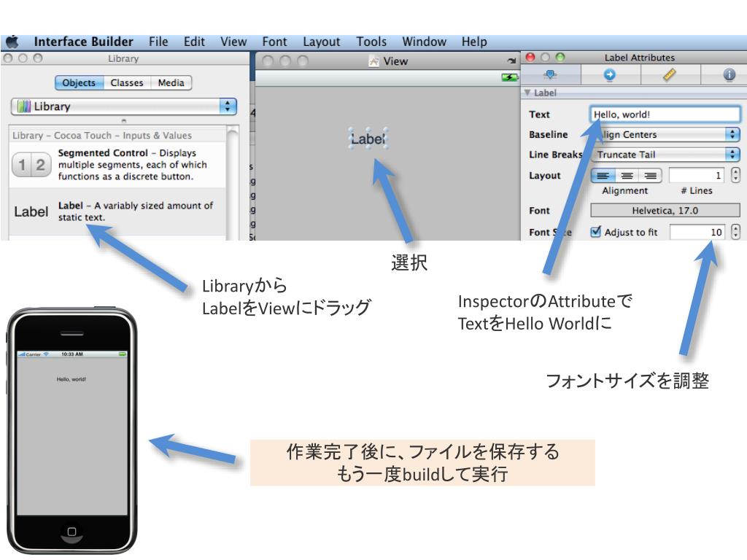Open the Size inspector ruler tab
This screenshot has height=560, width=747.
click(x=670, y=75)
